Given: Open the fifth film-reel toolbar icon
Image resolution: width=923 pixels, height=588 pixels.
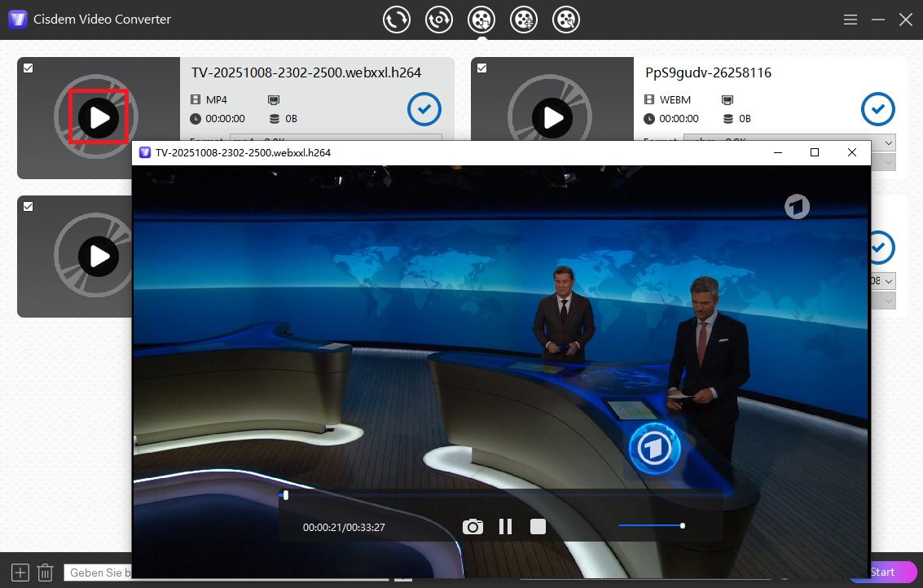Looking at the screenshot, I should (x=566, y=20).
